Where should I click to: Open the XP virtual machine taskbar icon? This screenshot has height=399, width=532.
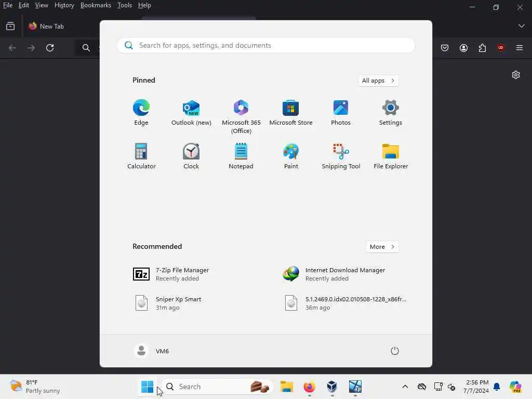(x=355, y=387)
